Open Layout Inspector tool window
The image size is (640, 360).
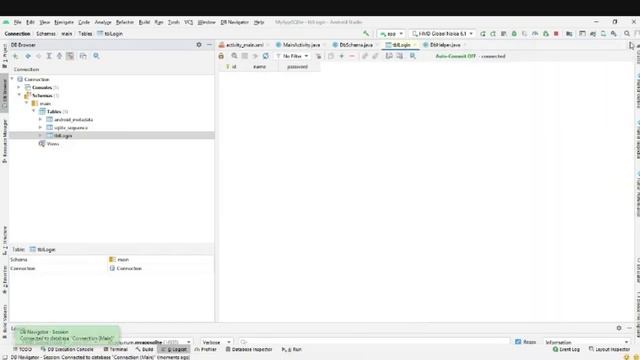coord(609,349)
